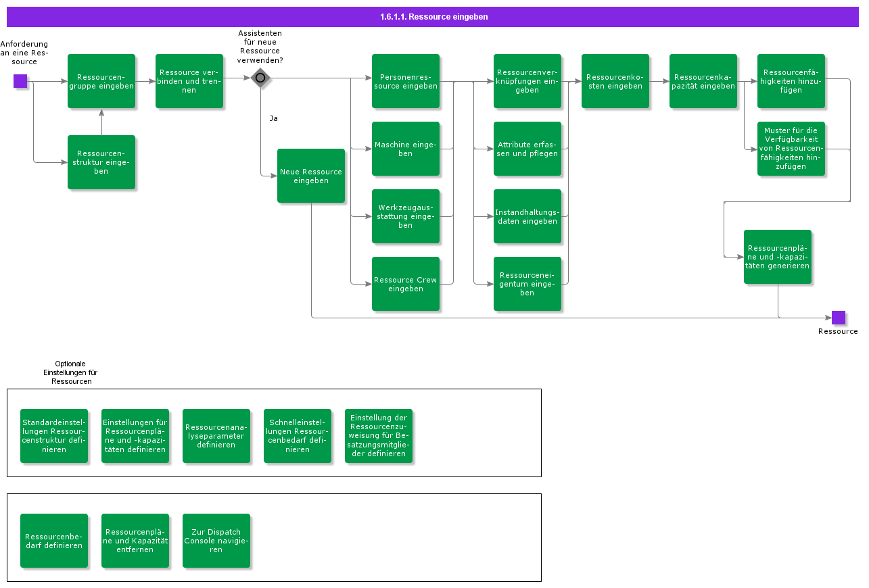Open the Ressourcenstruktur eingeben box
Viewport: 869px width, 588px height.
tap(101, 162)
